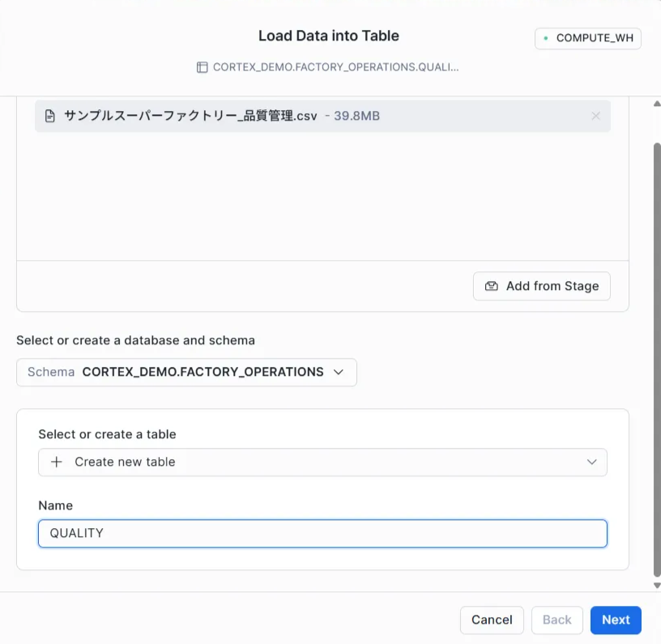
Task: Remove the uploaded CSV file with X icon
Action: [595, 116]
